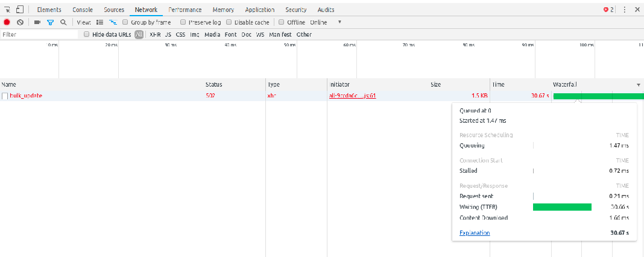Enable Group by frame checkbox

tap(125, 22)
